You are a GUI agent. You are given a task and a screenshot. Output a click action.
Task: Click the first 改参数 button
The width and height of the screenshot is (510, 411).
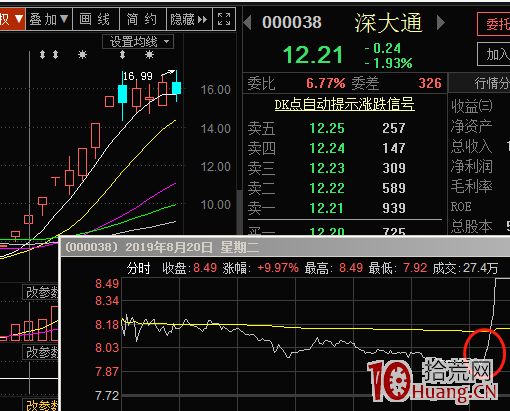(x=41, y=292)
